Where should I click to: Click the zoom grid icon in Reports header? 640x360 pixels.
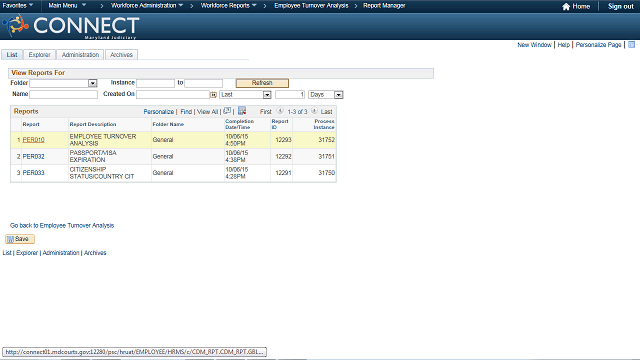point(227,111)
